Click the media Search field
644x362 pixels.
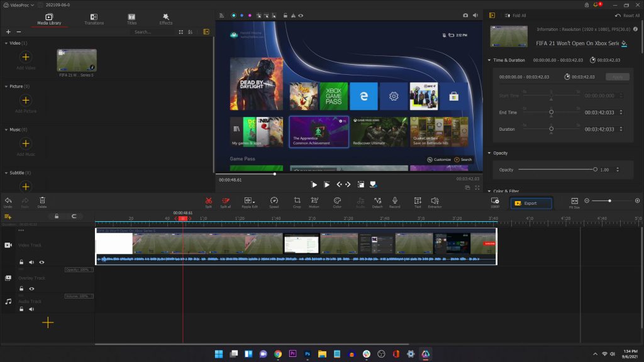153,32
